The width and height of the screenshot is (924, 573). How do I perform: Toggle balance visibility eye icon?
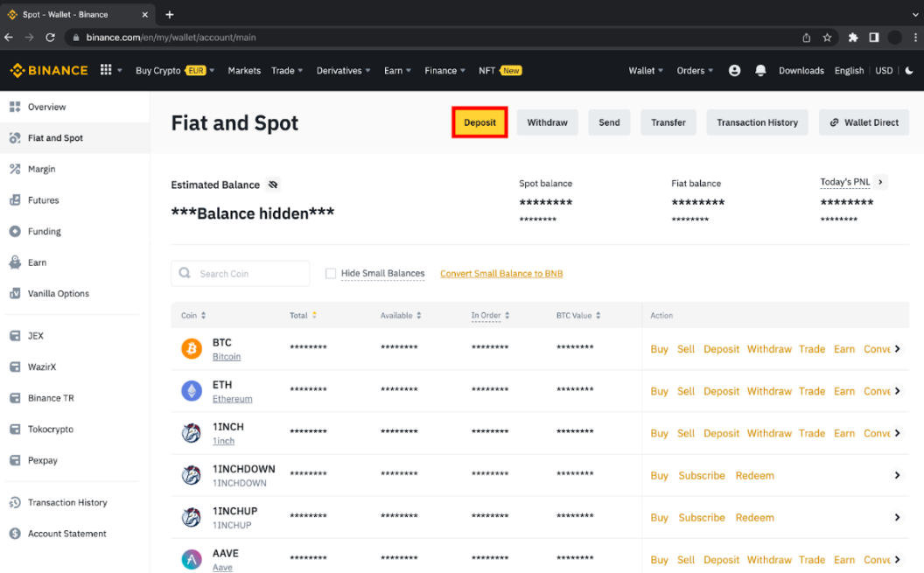click(x=273, y=185)
